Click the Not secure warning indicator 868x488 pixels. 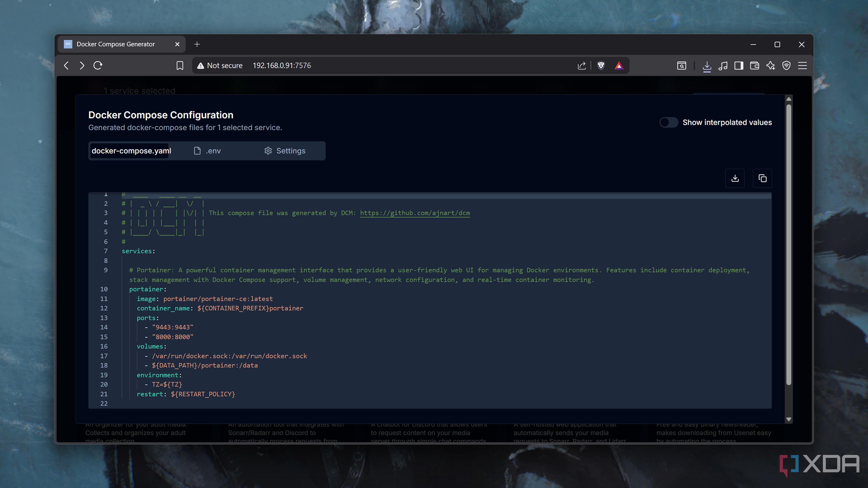coord(220,65)
